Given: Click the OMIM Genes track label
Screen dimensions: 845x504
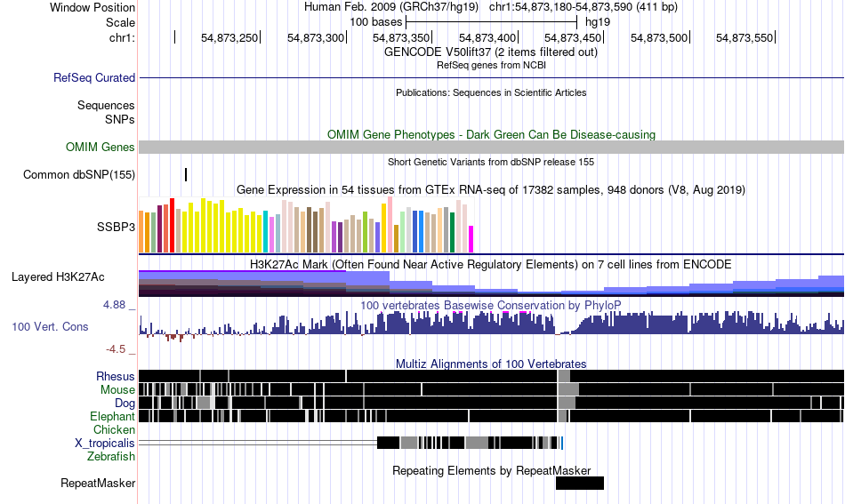Looking at the screenshot, I should (x=101, y=147).
